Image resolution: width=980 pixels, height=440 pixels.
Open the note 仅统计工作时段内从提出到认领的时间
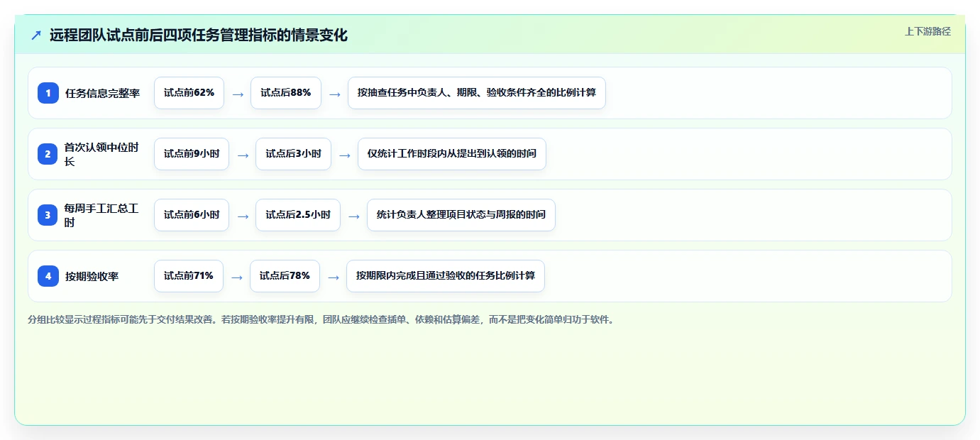452,154
